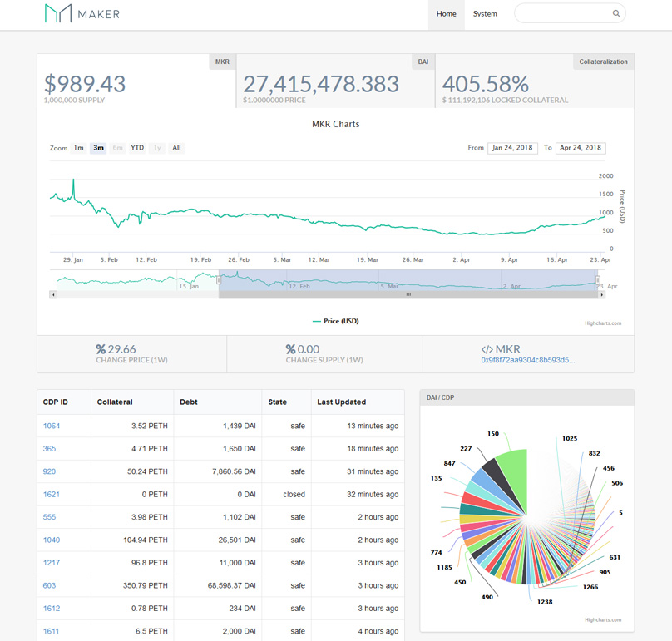Click the navigator left range handle

pos(219,280)
